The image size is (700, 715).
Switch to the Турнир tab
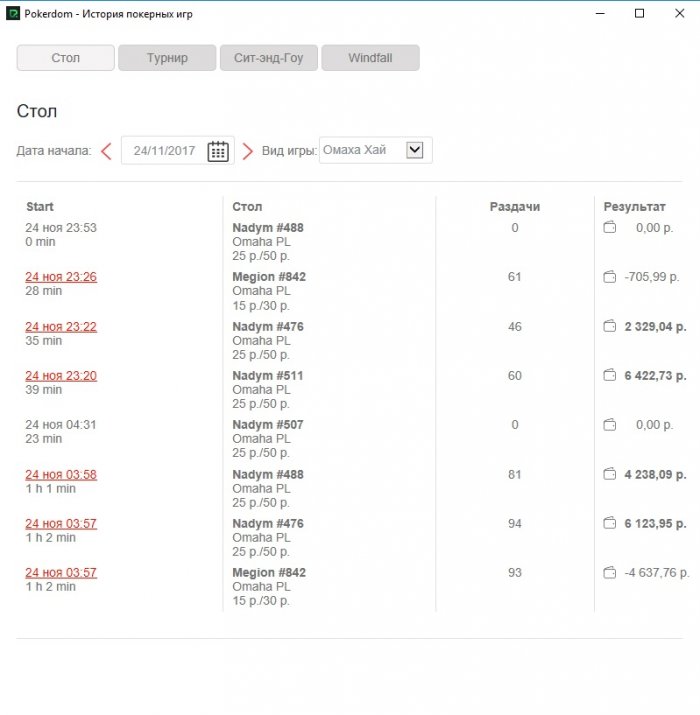click(x=167, y=58)
